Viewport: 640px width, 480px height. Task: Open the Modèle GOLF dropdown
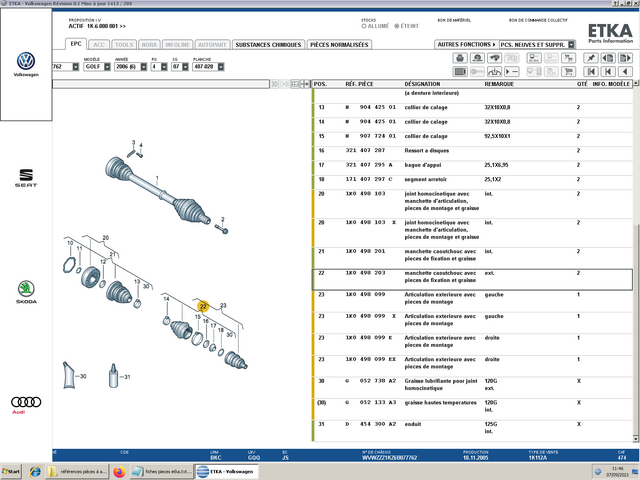(x=107, y=67)
